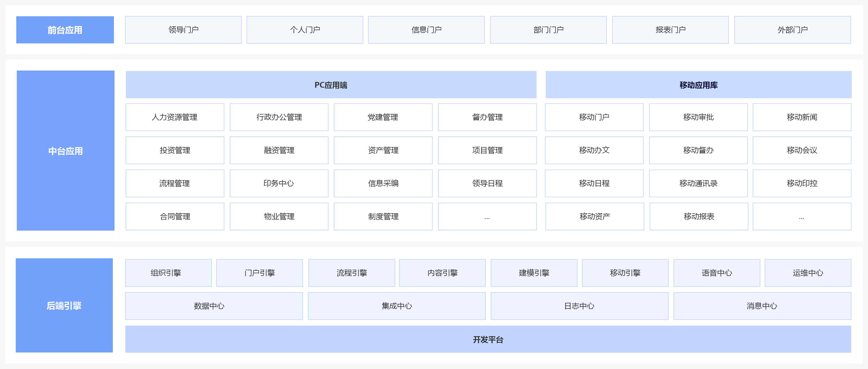Open the 外部门户 portal block
868x369 pixels.
point(792,30)
